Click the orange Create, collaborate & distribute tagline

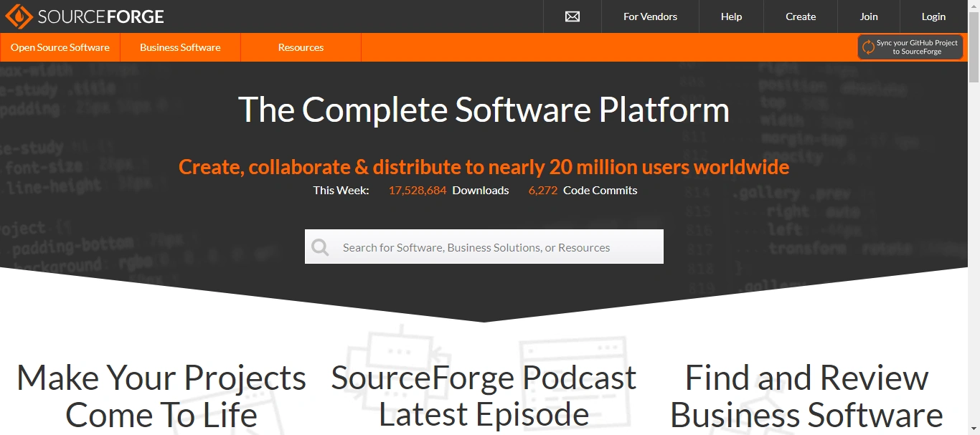[484, 167]
